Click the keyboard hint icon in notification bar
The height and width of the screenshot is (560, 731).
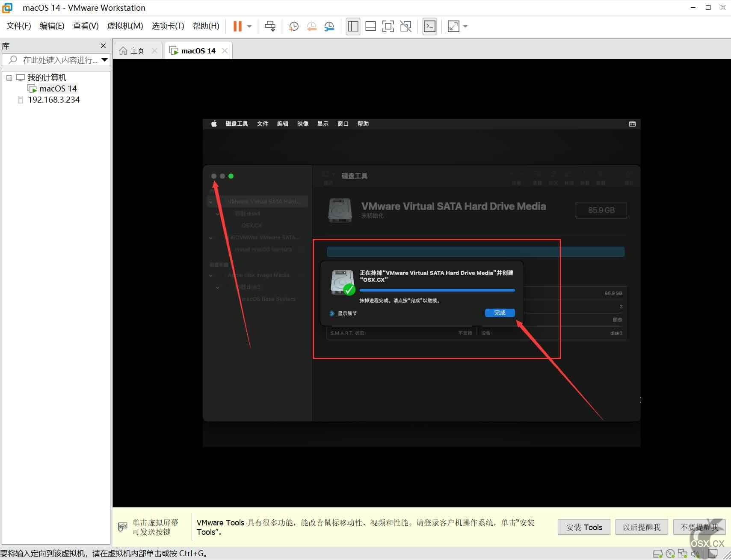[123, 527]
